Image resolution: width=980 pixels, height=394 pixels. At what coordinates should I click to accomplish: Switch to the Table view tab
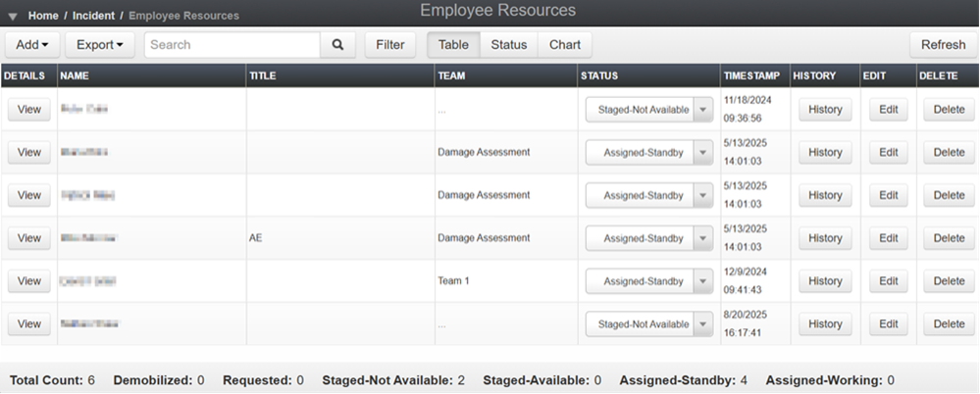tap(454, 45)
